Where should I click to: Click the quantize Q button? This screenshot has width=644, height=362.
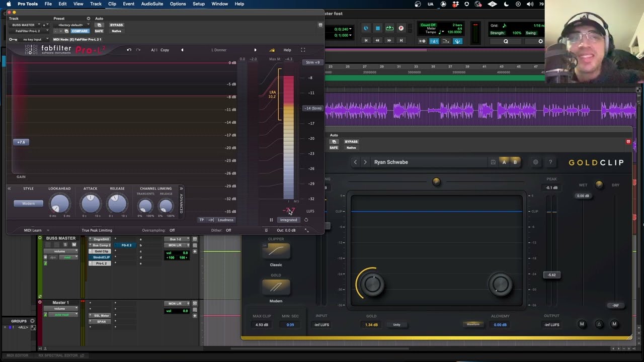tap(506, 41)
